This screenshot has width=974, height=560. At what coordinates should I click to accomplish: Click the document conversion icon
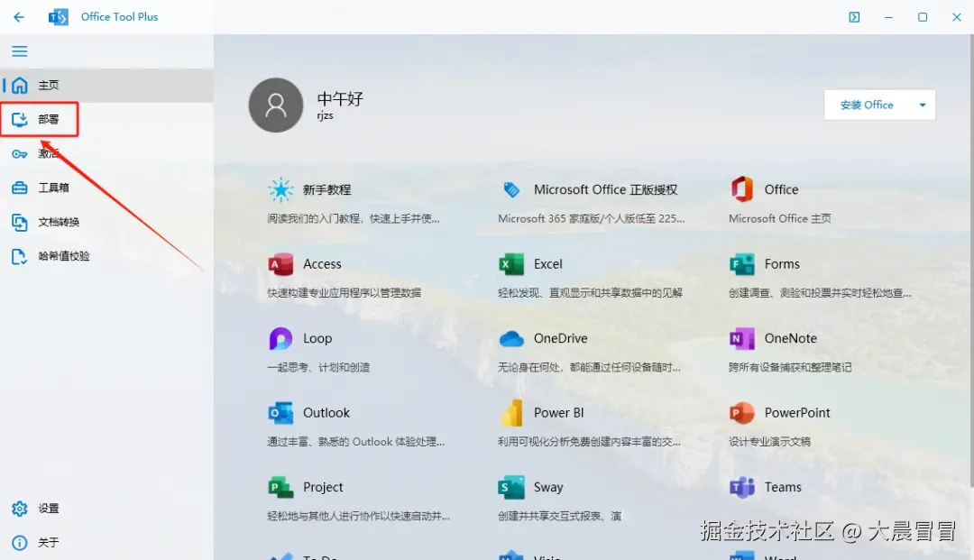click(20, 222)
